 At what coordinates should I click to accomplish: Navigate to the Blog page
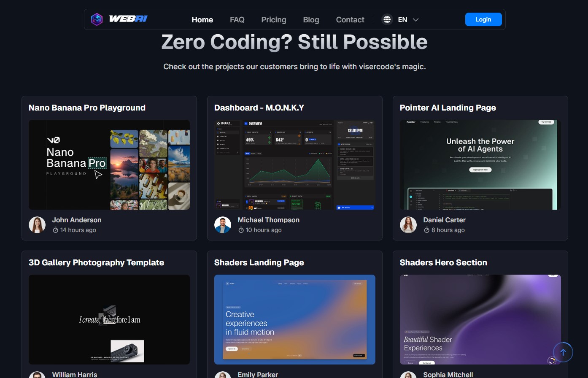pyautogui.click(x=311, y=20)
